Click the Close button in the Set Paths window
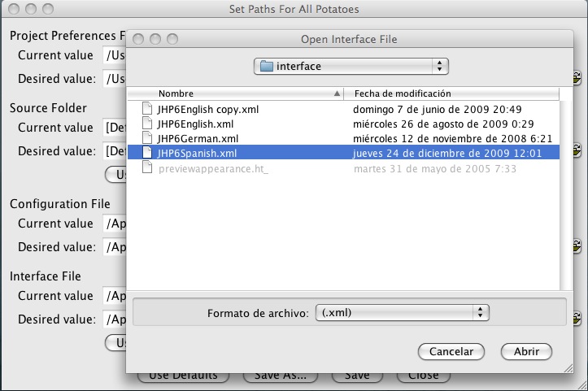The width and height of the screenshot is (588, 391). click(424, 376)
